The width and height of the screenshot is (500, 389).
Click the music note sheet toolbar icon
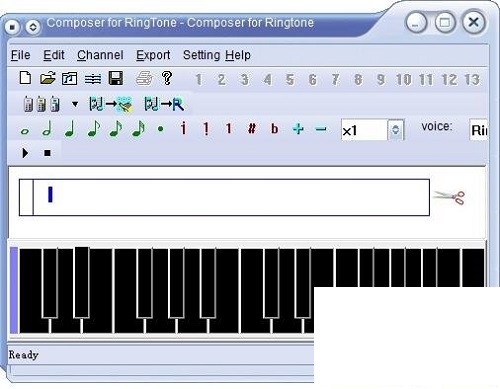[69, 79]
